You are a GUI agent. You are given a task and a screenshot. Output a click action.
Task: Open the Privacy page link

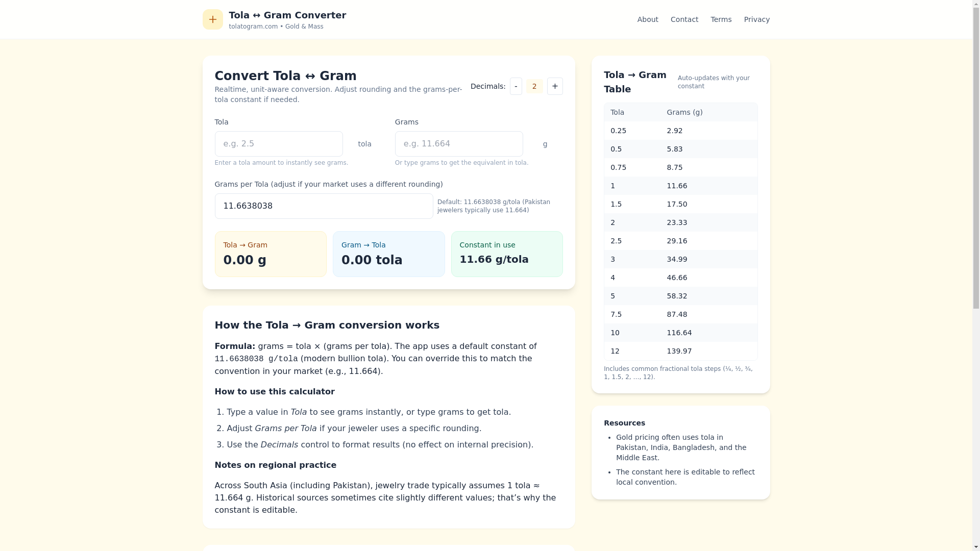(757, 19)
